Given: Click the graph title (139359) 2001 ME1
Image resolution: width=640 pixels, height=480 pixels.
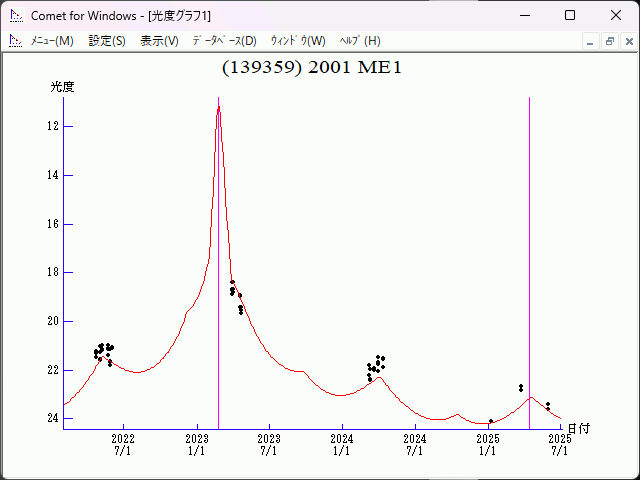Looking at the screenshot, I should pos(311,68).
